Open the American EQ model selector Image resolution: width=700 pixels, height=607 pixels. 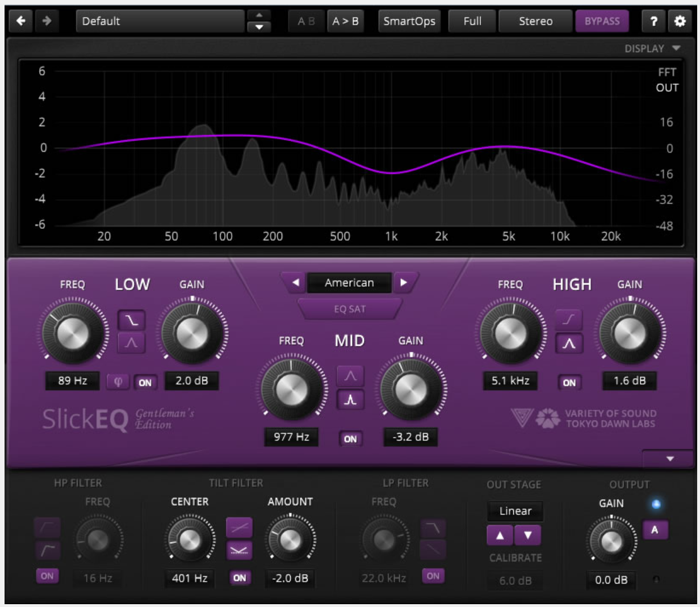349,282
